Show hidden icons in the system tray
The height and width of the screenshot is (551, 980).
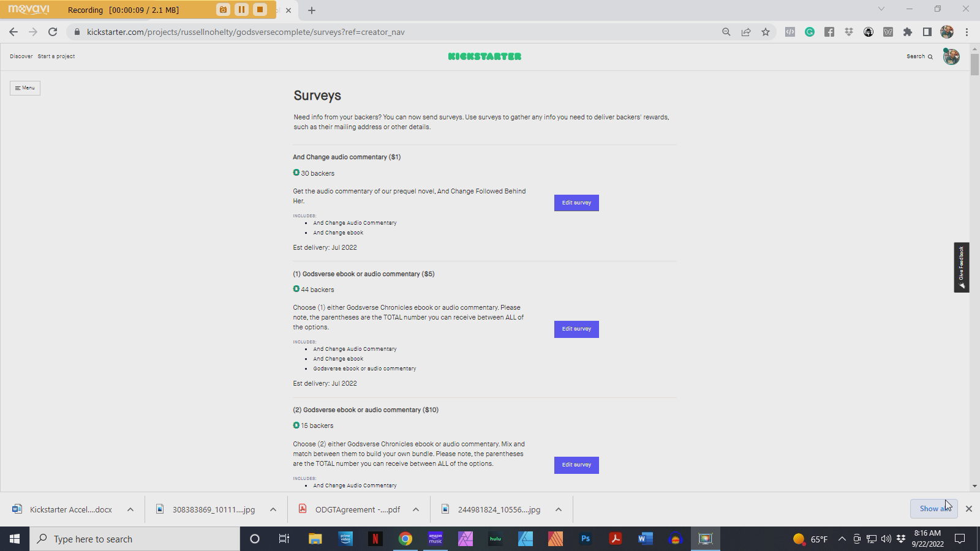pos(841,539)
